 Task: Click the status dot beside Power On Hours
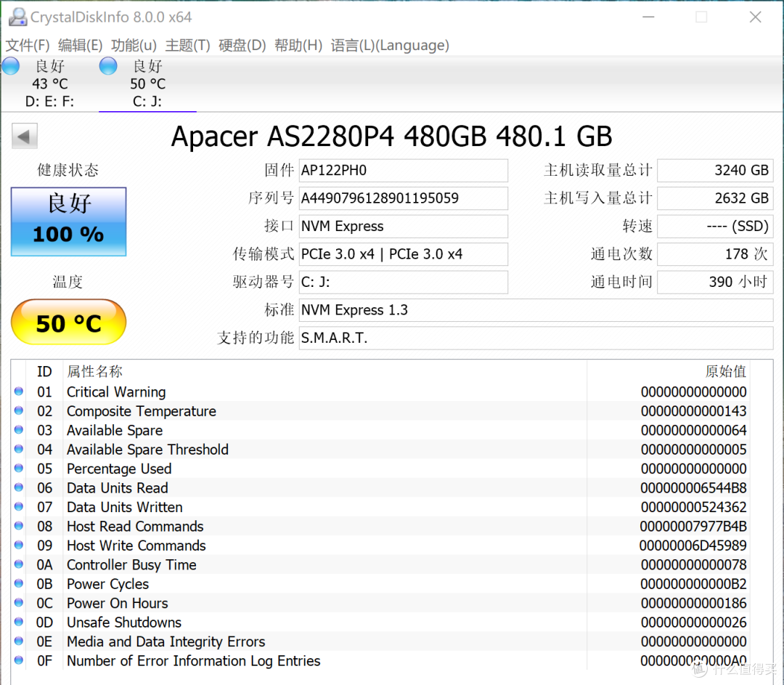coord(19,602)
